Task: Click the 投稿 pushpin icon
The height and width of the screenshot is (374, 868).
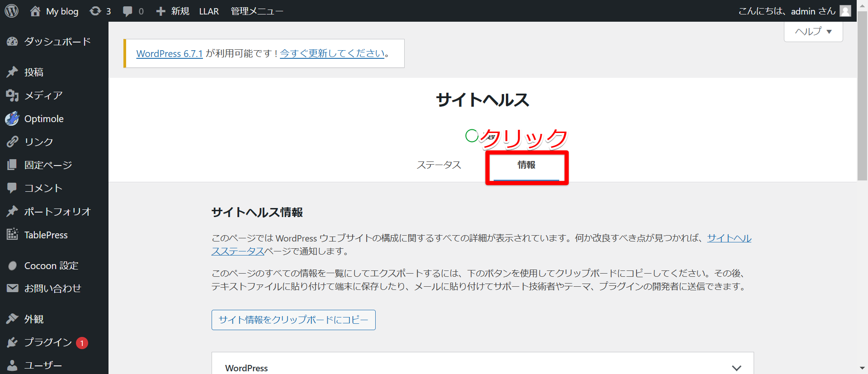Action: (12, 72)
